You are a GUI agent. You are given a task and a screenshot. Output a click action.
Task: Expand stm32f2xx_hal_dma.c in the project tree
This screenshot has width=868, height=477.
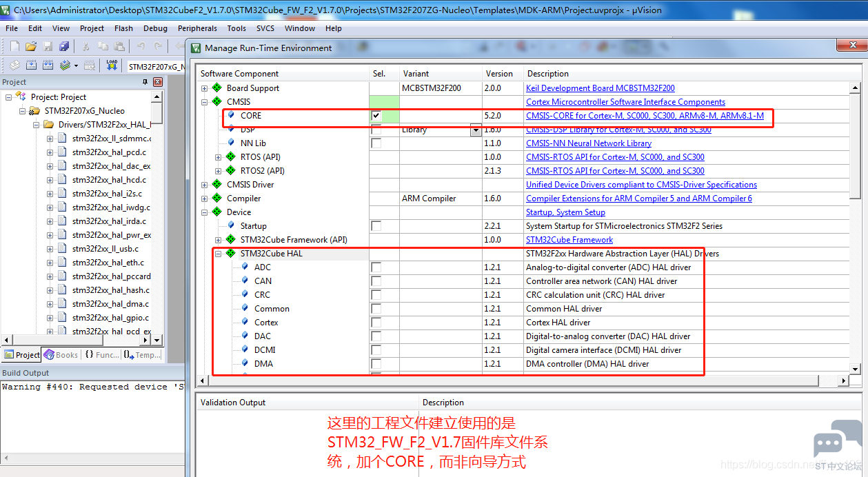click(50, 304)
